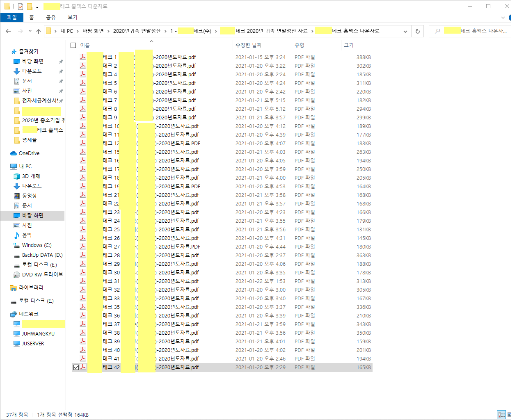
Task: Select 내 PC in navigation pane
Action: (25, 167)
